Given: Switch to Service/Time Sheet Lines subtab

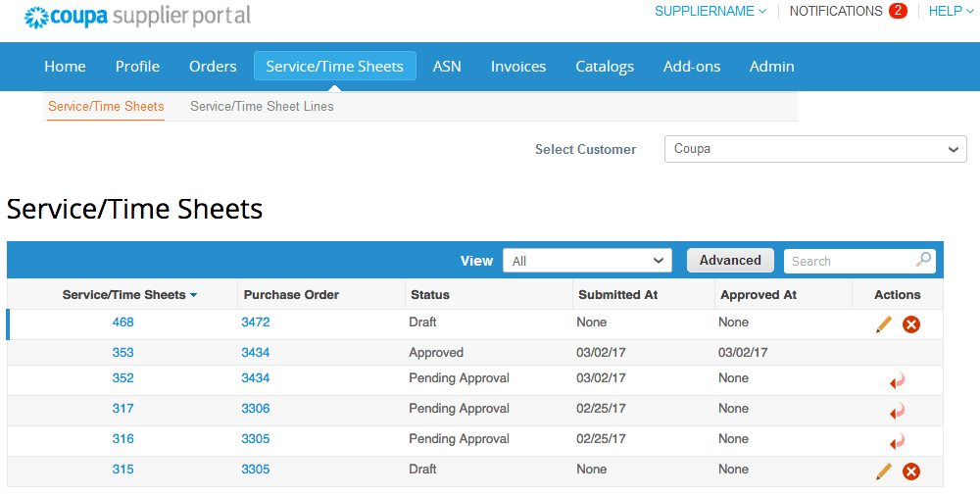Looking at the screenshot, I should 262,106.
